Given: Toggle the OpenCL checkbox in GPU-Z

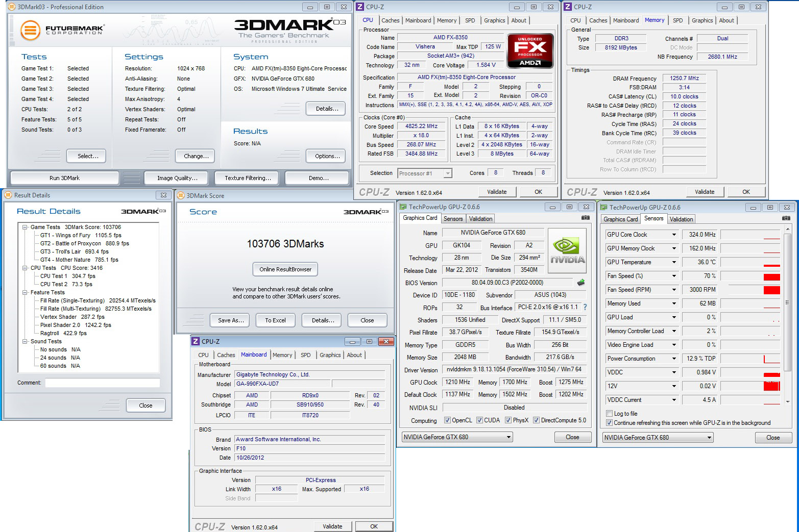Looking at the screenshot, I should pos(447,420).
